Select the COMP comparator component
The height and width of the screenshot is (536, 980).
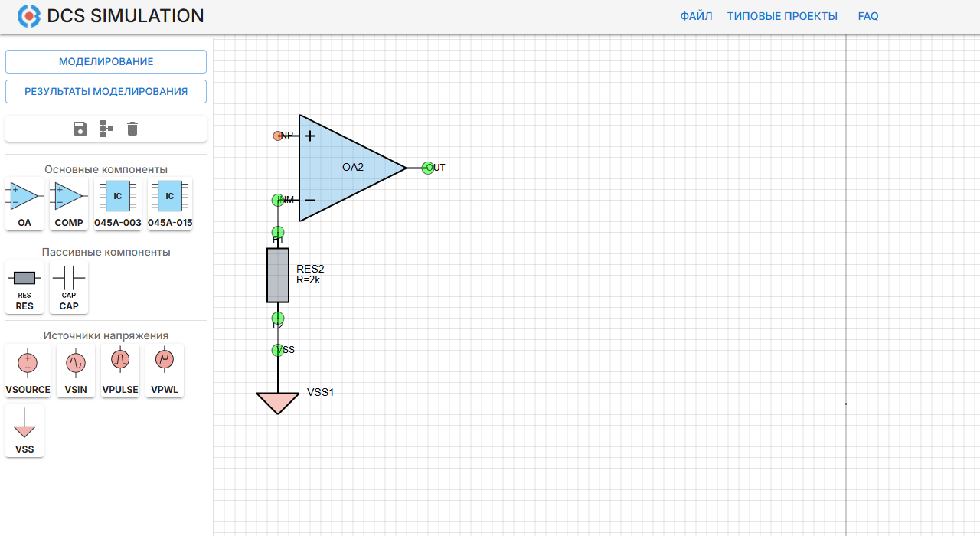click(69, 204)
